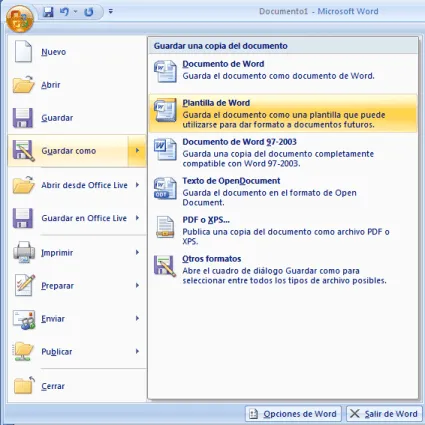Viewport: 425px width, 425px height.
Task: Click the Undo icon in quick access toolbar
Action: click(x=64, y=12)
